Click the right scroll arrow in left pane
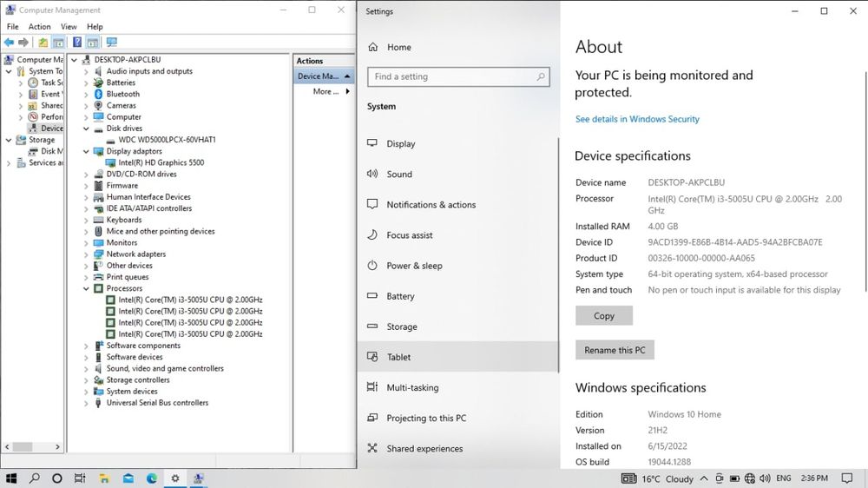 [57, 446]
